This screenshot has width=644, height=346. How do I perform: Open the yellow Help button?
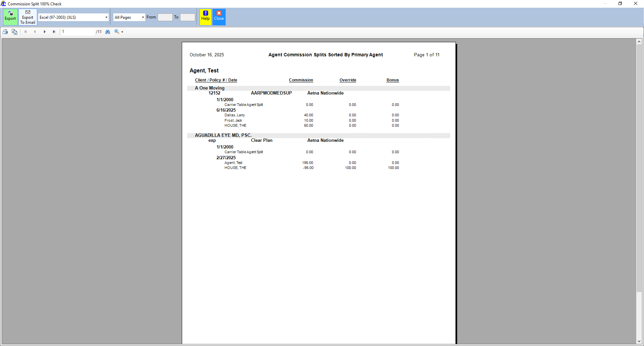click(x=205, y=17)
